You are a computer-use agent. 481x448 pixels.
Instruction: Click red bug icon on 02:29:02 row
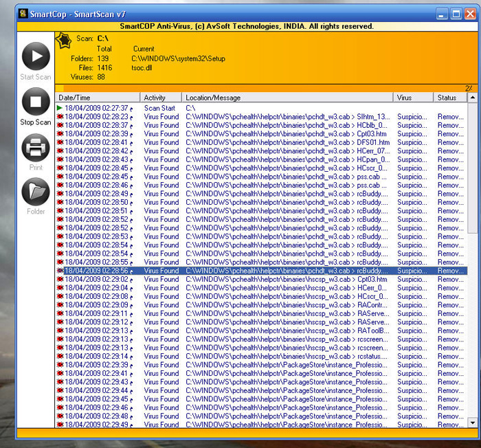click(60, 279)
